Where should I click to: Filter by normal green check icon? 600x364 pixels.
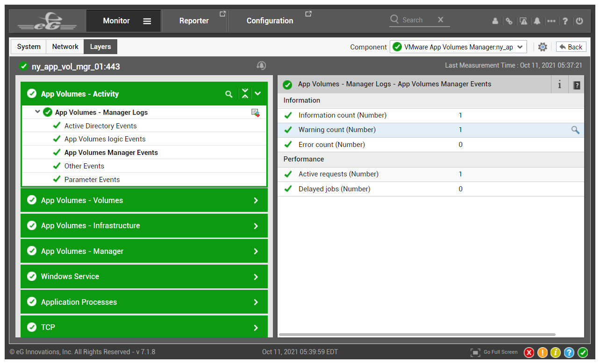(583, 353)
